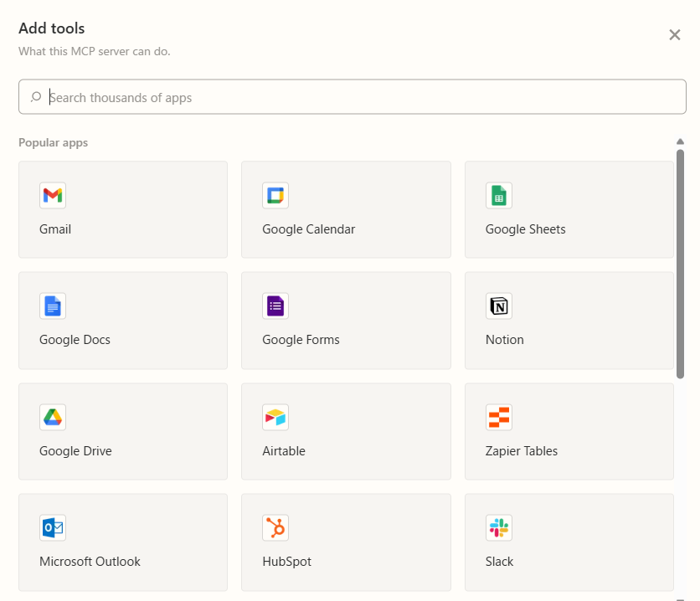Image resolution: width=700 pixels, height=601 pixels.
Task: Click the Google Drive triangle icon
Action: point(53,417)
